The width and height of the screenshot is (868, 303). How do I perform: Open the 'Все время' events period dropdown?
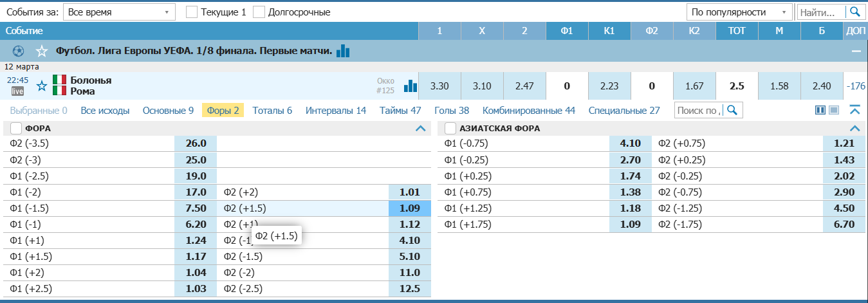[119, 12]
